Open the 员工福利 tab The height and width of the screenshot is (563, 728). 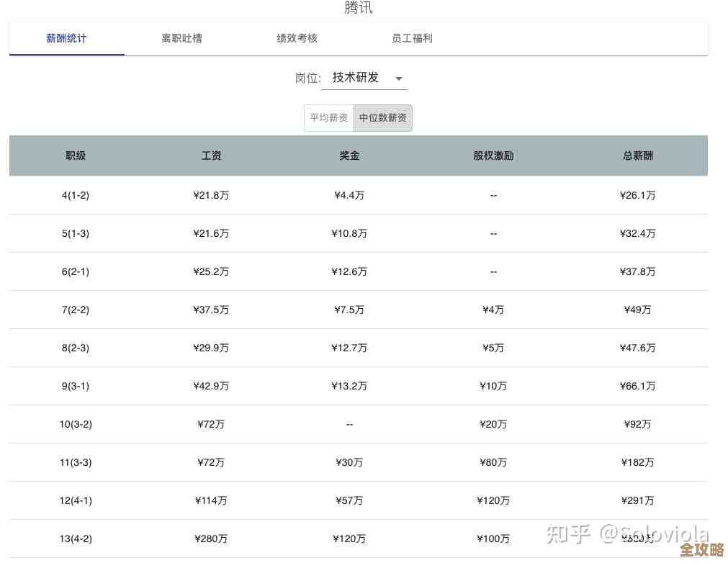(412, 38)
